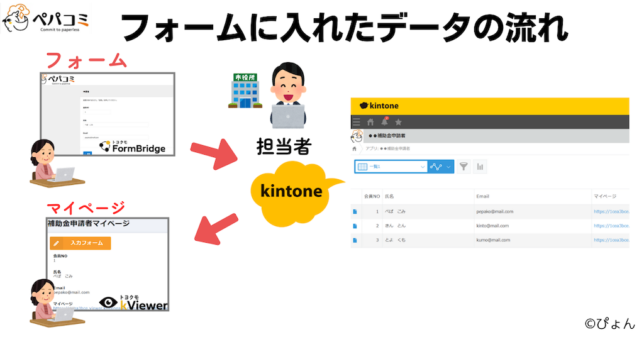
Task: Open the bar chart aggregate icon
Action: pyautogui.click(x=480, y=167)
